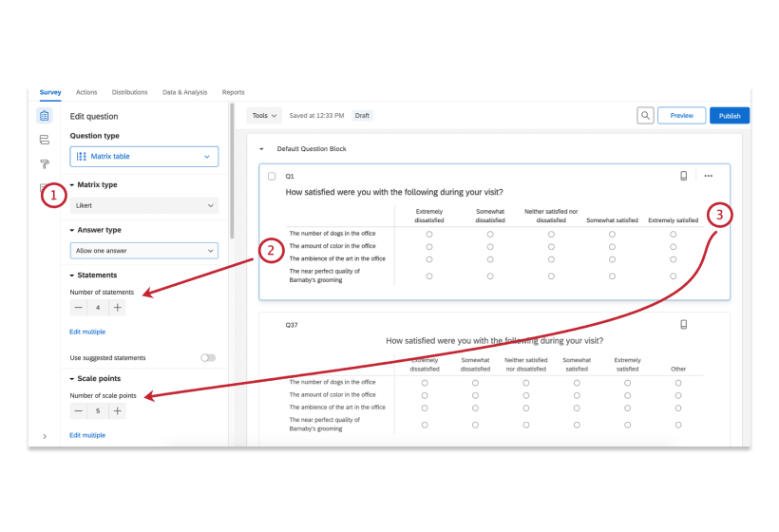Click the survey builder clipboard icon

45,116
